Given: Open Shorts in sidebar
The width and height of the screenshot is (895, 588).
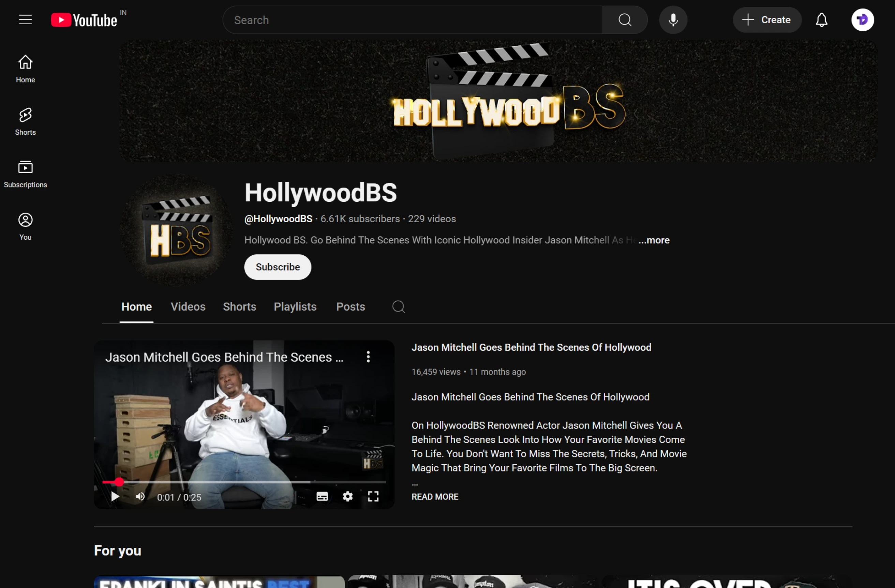Looking at the screenshot, I should pos(25,121).
